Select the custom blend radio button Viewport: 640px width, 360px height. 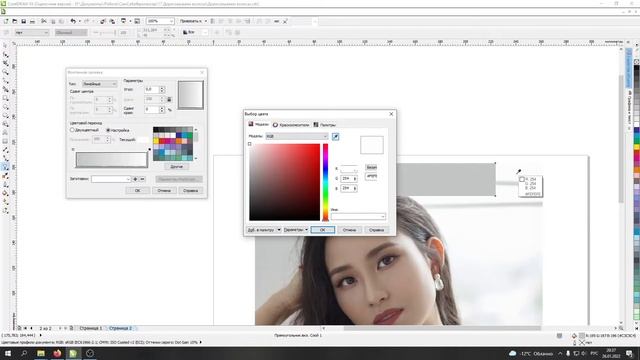(x=108, y=130)
